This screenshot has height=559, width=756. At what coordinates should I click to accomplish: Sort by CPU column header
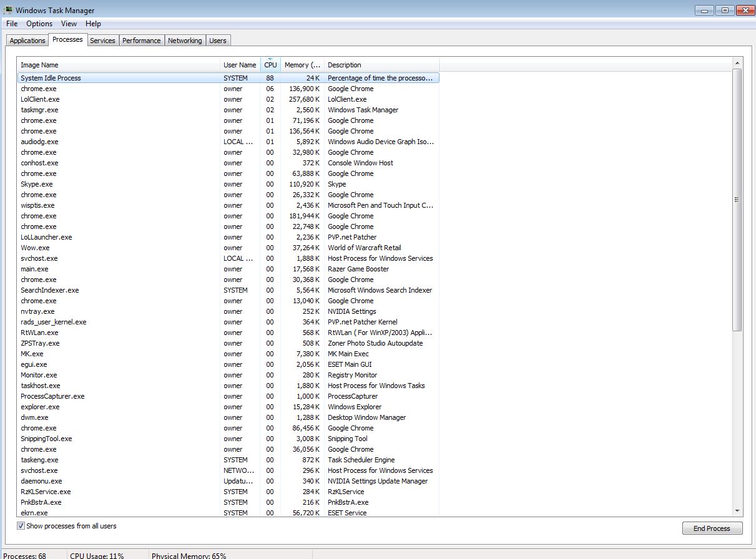point(270,65)
